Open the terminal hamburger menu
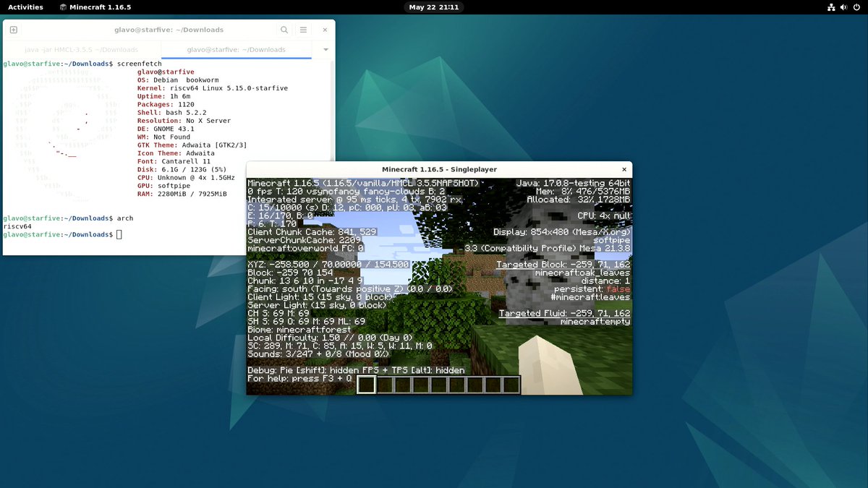Screen dimensions: 868x488 coord(303,30)
